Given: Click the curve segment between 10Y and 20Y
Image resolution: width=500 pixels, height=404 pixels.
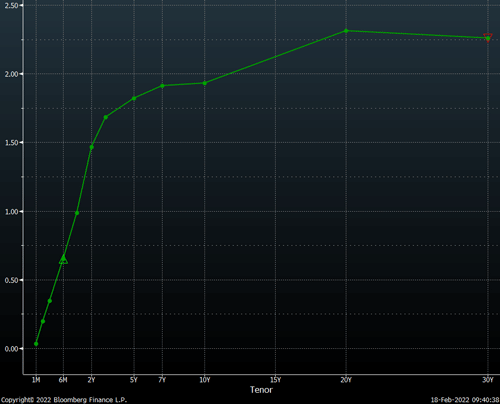Looking at the screenshot, I should (x=275, y=57).
